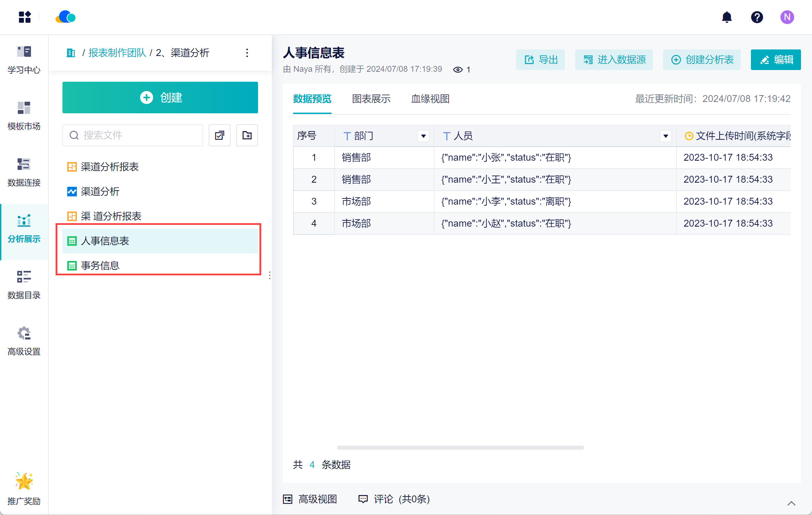Switch to the 血缘视图 tab
The width and height of the screenshot is (812, 515).
[x=430, y=99]
